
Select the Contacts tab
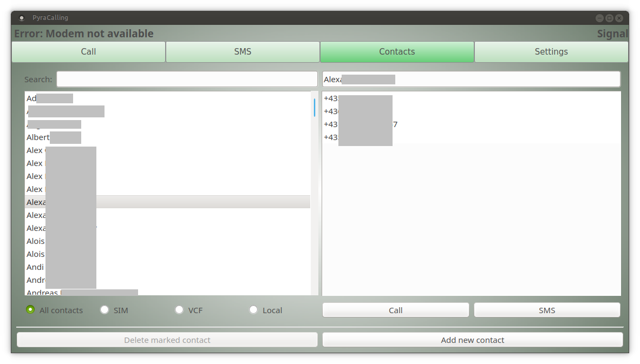397,52
